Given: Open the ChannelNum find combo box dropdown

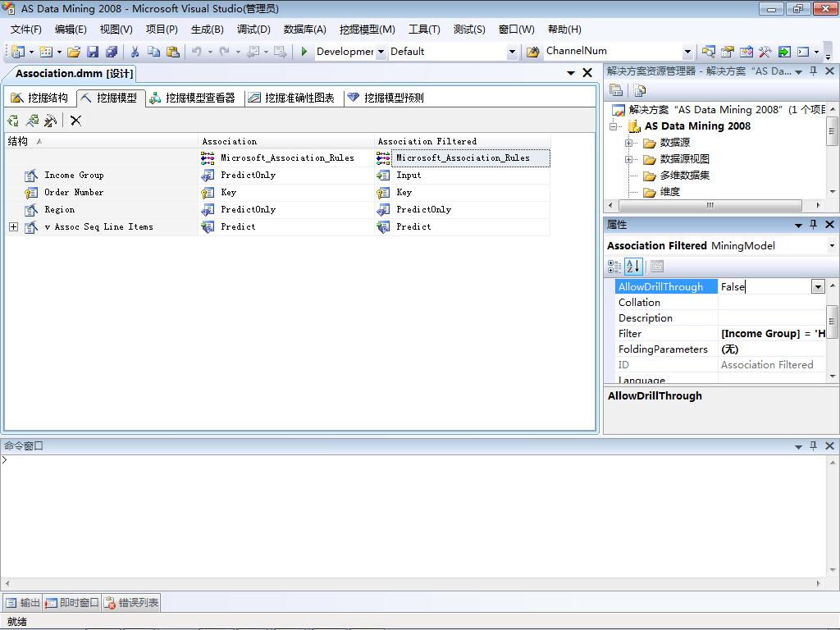Looking at the screenshot, I should coord(687,52).
